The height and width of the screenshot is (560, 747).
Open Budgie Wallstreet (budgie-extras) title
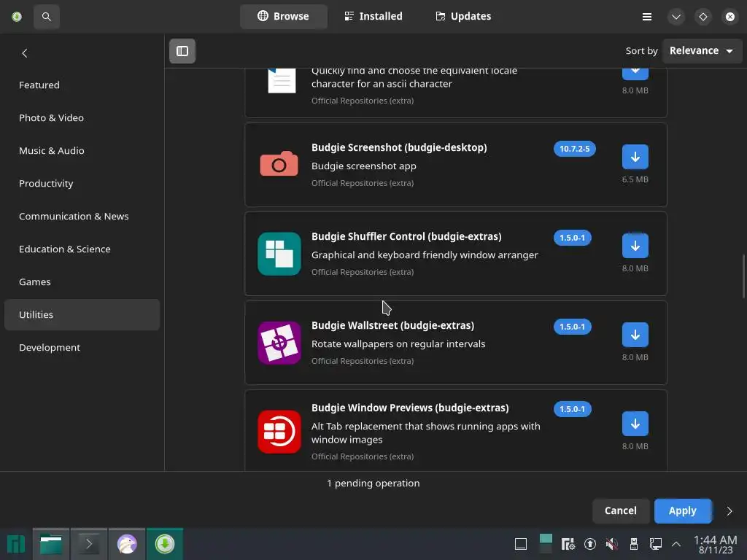(x=392, y=326)
